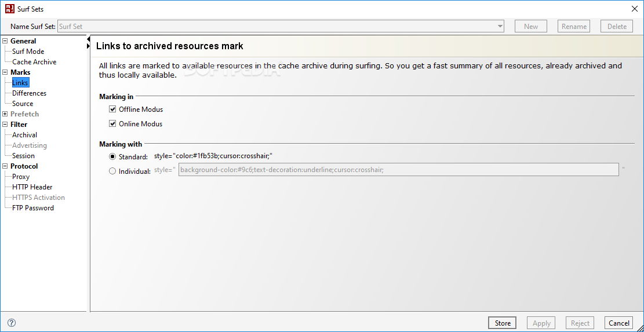The height and width of the screenshot is (332, 644).
Task: Select Links under Marks
Action: (20, 83)
